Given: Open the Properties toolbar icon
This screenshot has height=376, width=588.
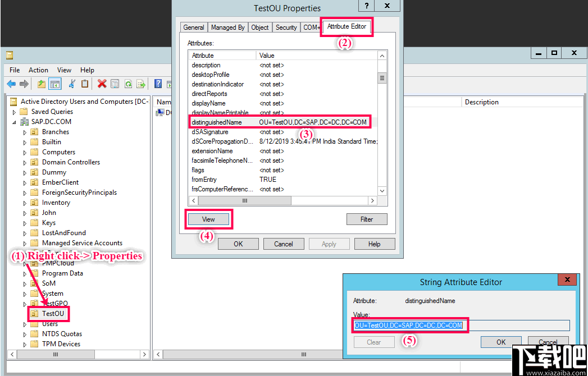Looking at the screenshot, I should [x=115, y=84].
